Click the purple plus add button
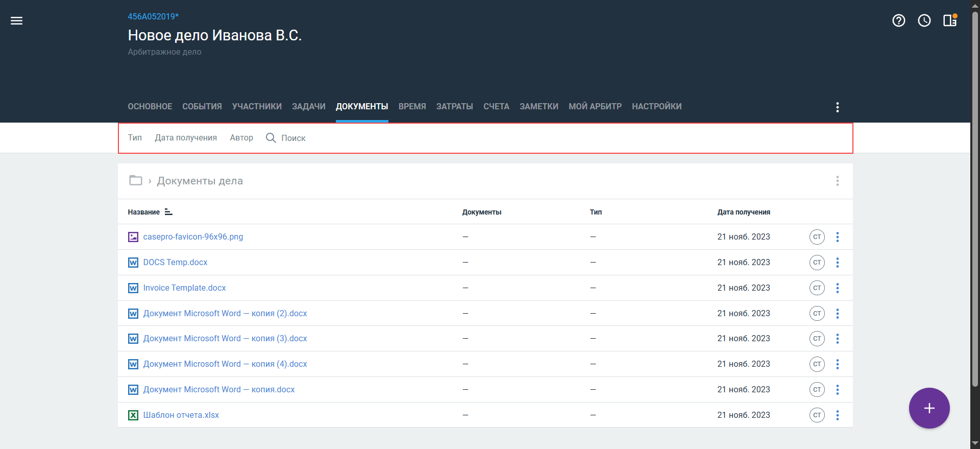The width and height of the screenshot is (980, 449). point(928,408)
